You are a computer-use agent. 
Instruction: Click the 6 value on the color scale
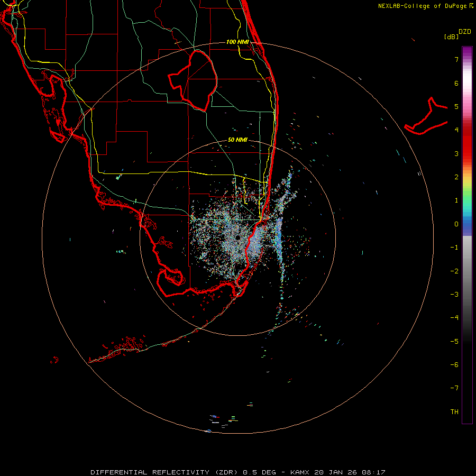456,83
